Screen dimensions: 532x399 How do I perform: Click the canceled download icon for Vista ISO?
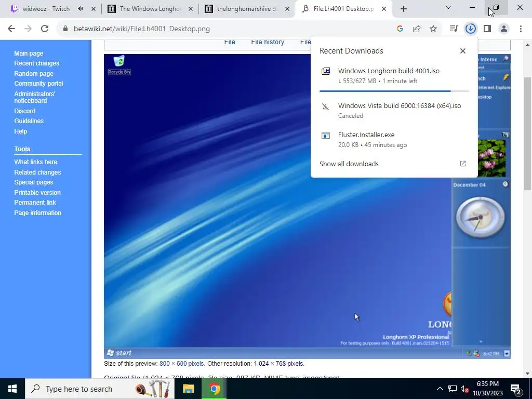[326, 107]
